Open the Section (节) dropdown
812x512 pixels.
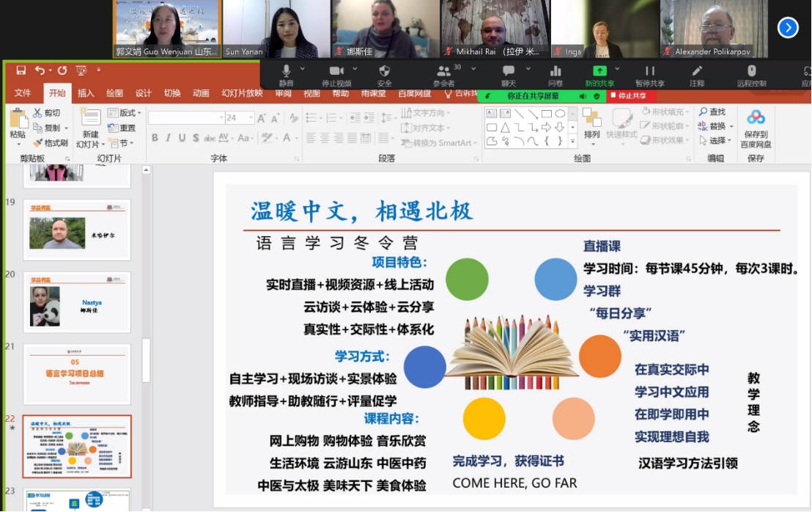(x=122, y=142)
